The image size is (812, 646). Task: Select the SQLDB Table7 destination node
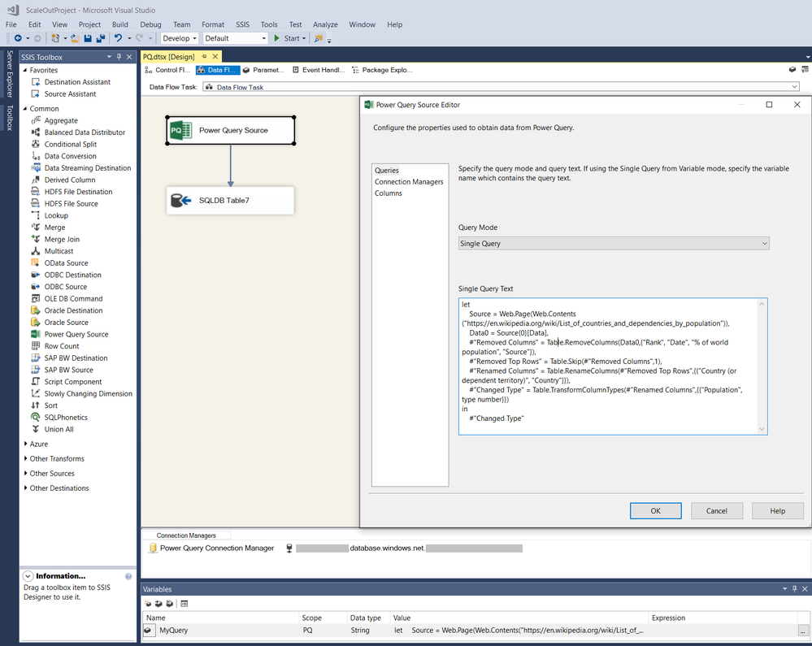click(x=231, y=201)
